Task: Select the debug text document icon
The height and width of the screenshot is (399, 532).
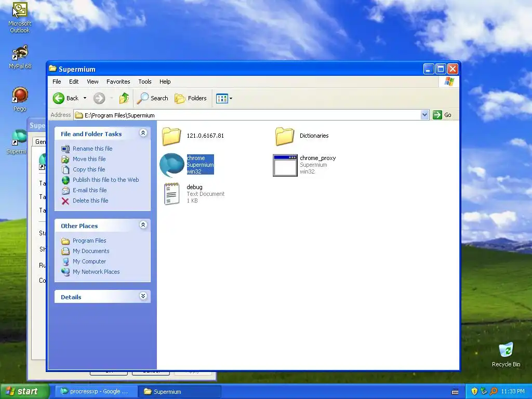Action: (x=171, y=194)
